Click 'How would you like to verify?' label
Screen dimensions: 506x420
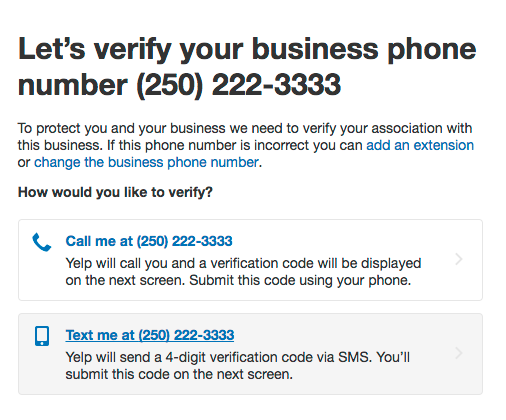click(x=115, y=192)
